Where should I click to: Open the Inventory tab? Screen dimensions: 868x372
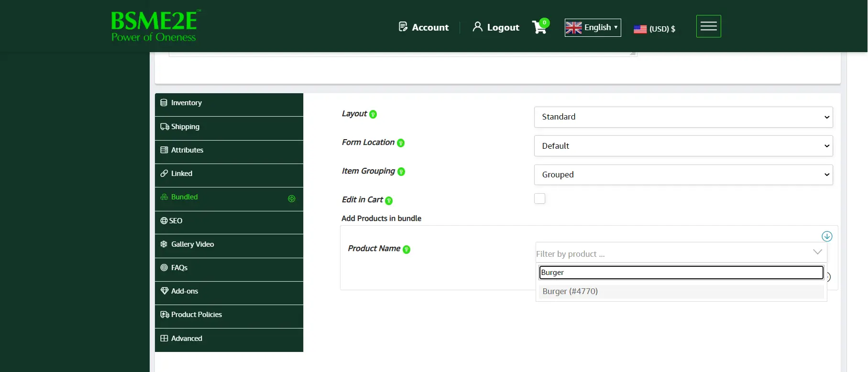tap(229, 105)
